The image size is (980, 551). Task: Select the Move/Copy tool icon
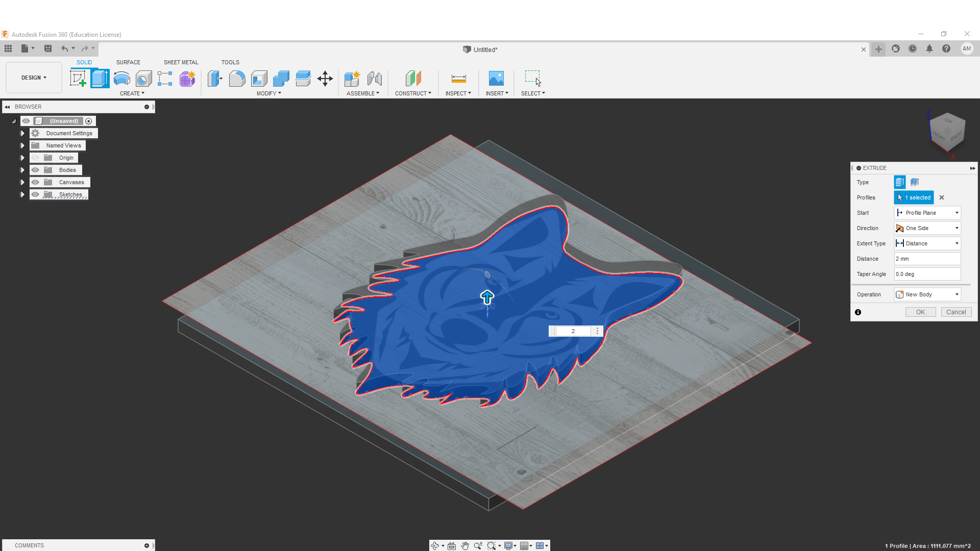(x=325, y=79)
